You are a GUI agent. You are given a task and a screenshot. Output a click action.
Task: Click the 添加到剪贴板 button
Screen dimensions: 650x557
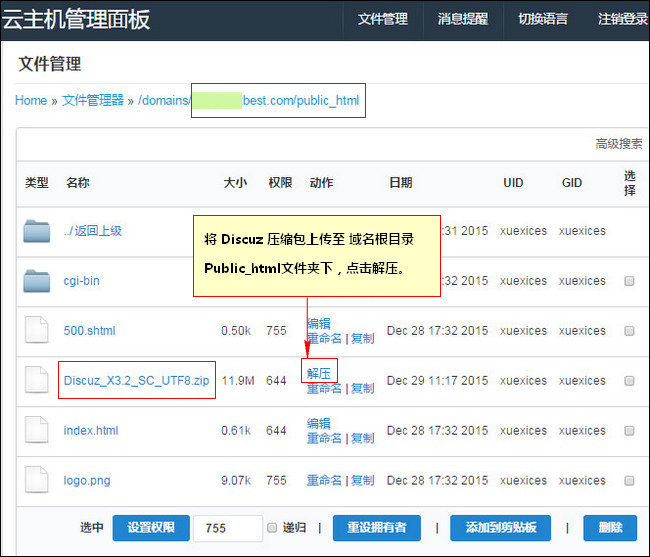[500, 528]
